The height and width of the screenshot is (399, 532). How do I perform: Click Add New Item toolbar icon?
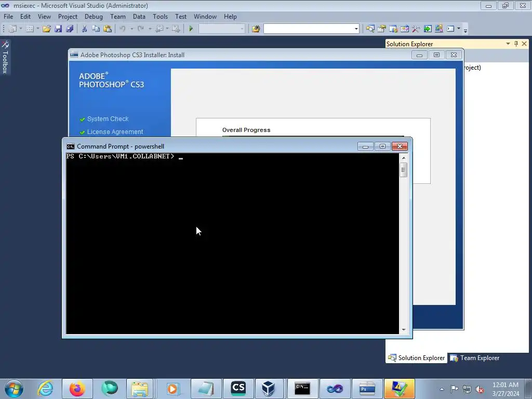pyautogui.click(x=30, y=29)
